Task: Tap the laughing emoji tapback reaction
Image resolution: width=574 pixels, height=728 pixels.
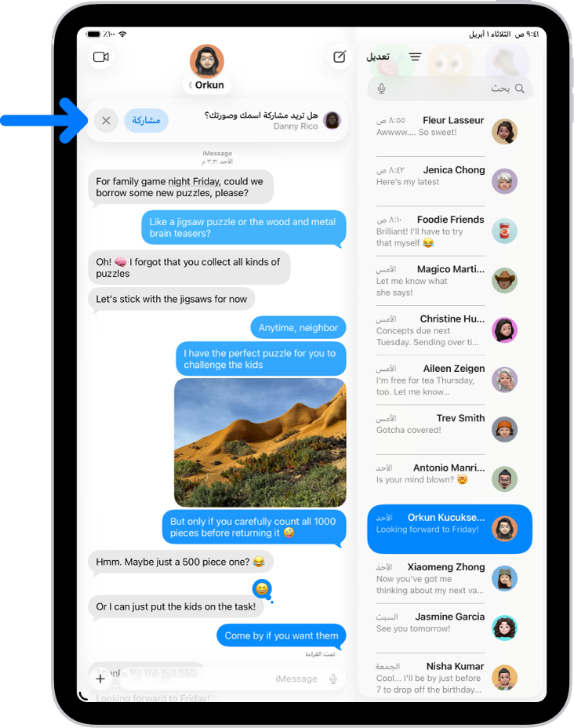Action: (x=262, y=588)
